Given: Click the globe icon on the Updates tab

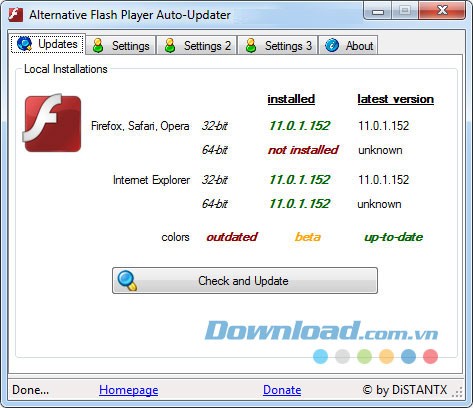Looking at the screenshot, I should coord(24,44).
